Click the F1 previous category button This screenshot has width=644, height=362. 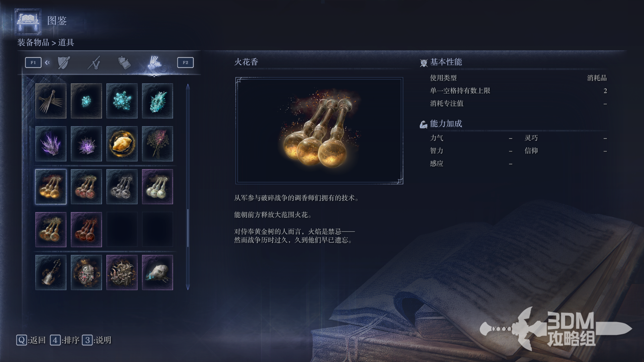click(33, 62)
